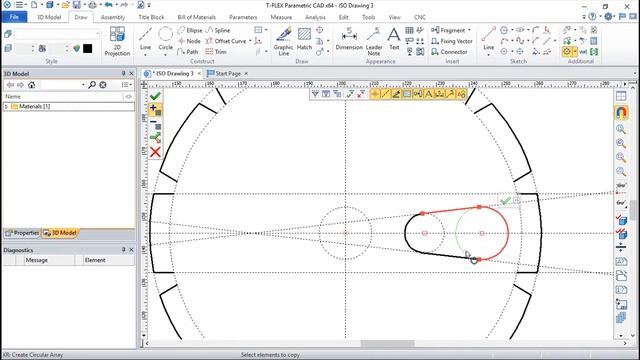Open the Offset Curve dropdown arrow
The height and width of the screenshot is (360, 640).
coord(250,41)
